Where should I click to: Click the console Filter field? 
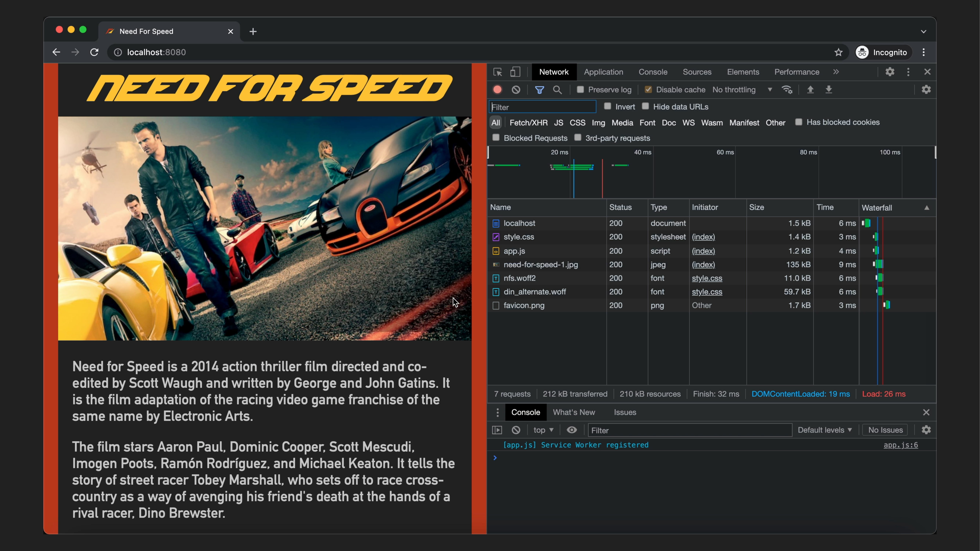pos(690,430)
